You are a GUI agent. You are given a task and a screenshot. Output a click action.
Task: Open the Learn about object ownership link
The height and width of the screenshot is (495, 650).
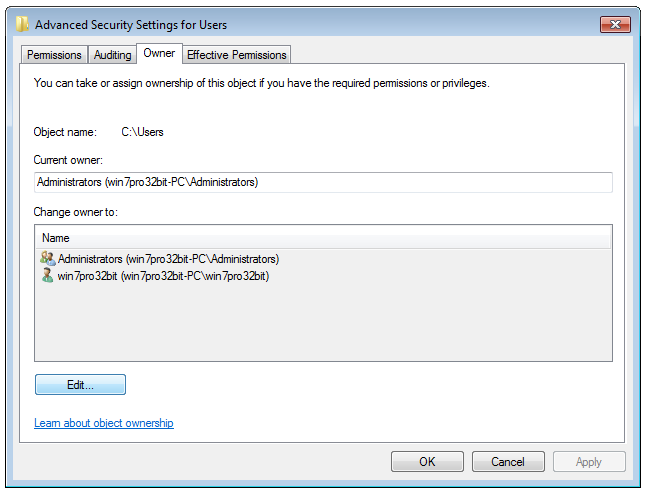point(104,423)
